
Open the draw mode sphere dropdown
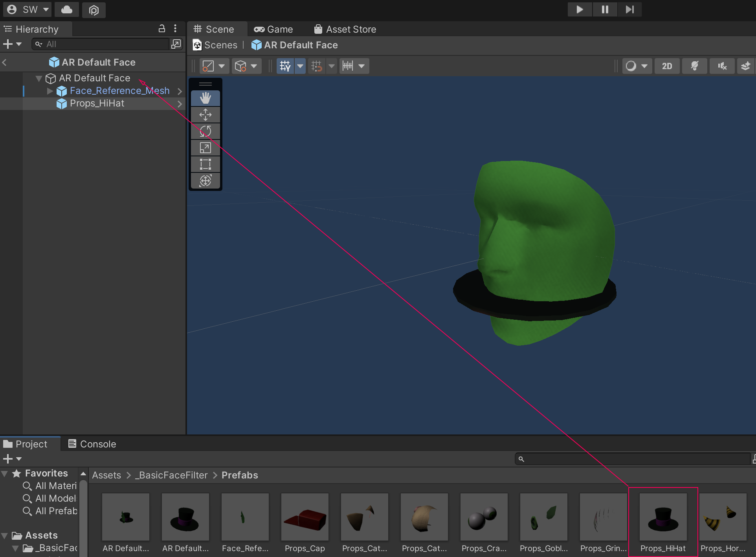637,66
